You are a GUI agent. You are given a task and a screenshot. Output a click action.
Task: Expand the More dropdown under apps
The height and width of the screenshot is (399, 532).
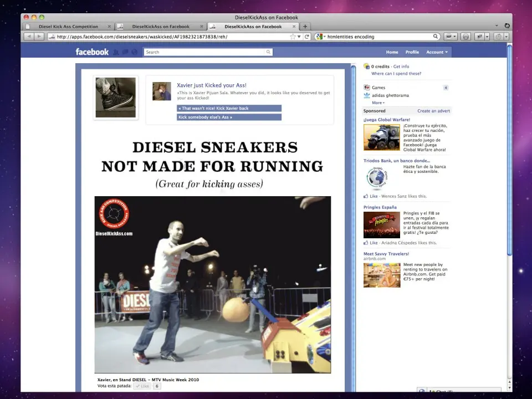pos(378,103)
